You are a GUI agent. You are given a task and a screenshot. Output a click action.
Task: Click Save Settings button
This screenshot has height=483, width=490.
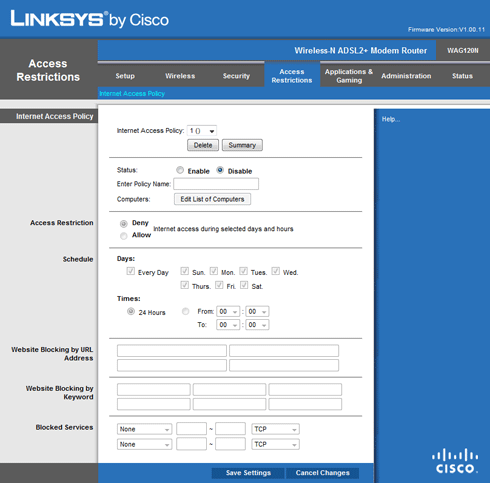point(248,473)
